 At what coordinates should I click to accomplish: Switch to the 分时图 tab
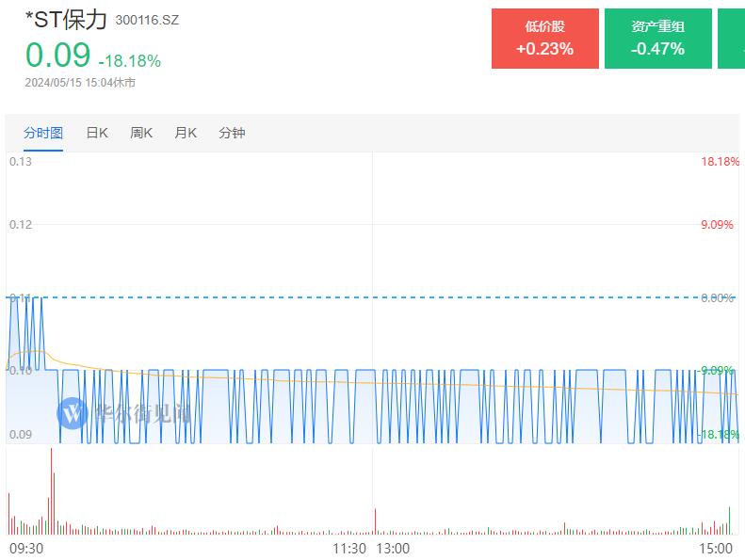[43, 133]
